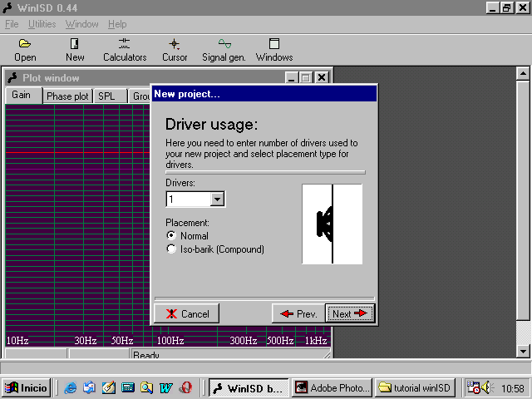Click the speaker placement preview image
The height and width of the screenshot is (399, 532).
[332, 224]
